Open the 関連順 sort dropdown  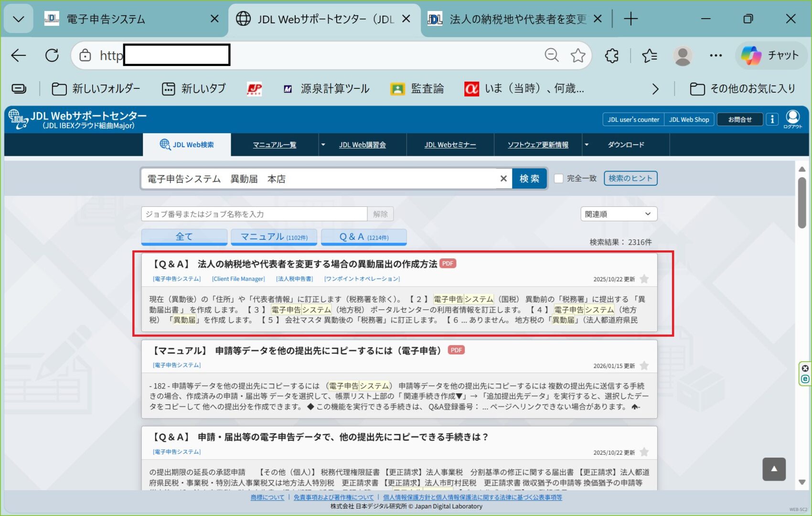pyautogui.click(x=619, y=214)
